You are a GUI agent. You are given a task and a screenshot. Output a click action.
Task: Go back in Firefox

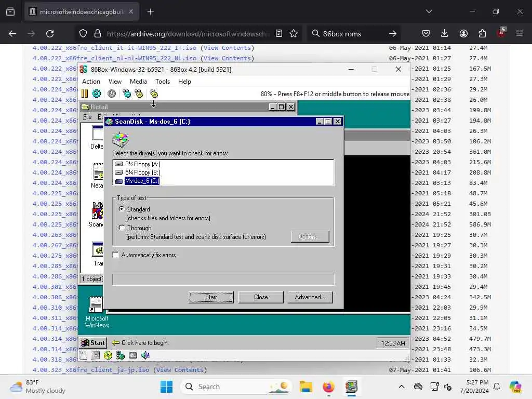point(12,34)
